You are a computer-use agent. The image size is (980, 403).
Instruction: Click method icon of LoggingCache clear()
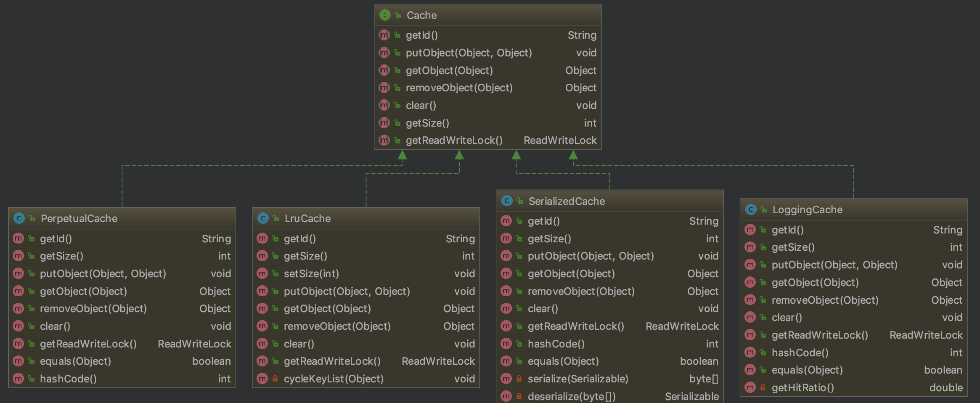point(750,317)
